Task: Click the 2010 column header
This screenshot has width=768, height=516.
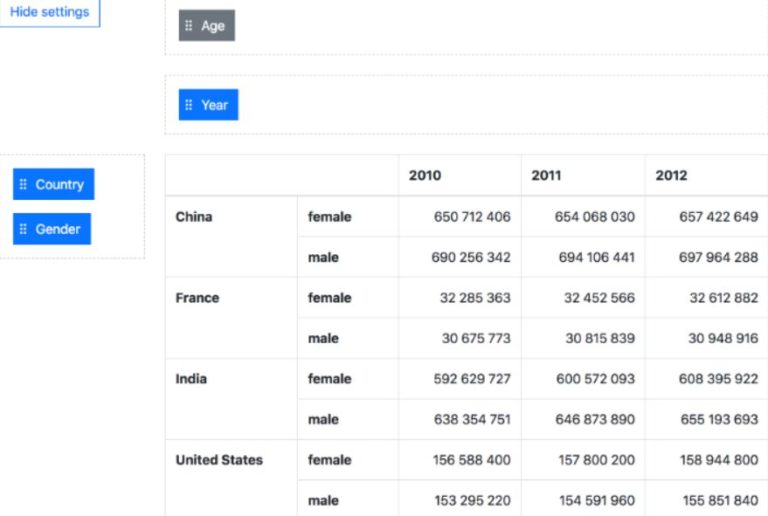Action: point(425,175)
